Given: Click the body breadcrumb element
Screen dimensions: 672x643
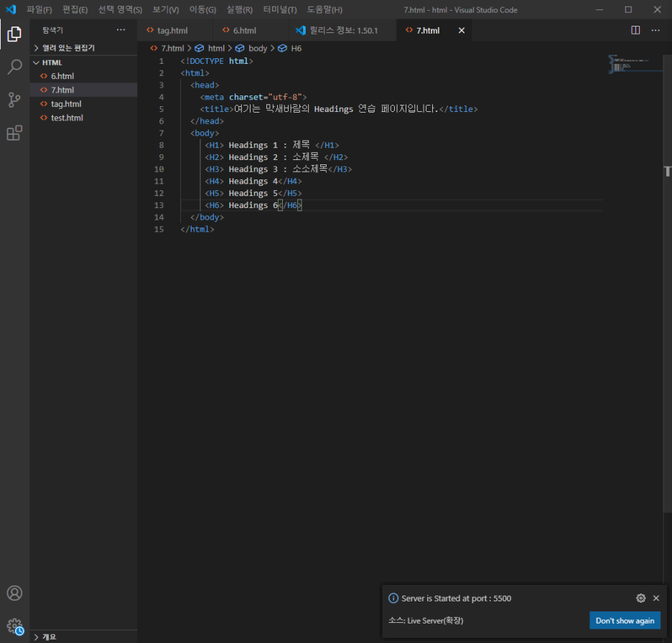Looking at the screenshot, I should (251, 48).
